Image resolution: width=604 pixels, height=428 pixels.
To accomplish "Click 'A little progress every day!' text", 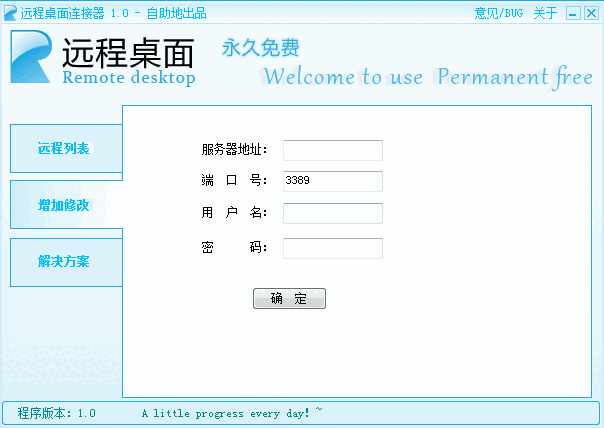I will (226, 413).
